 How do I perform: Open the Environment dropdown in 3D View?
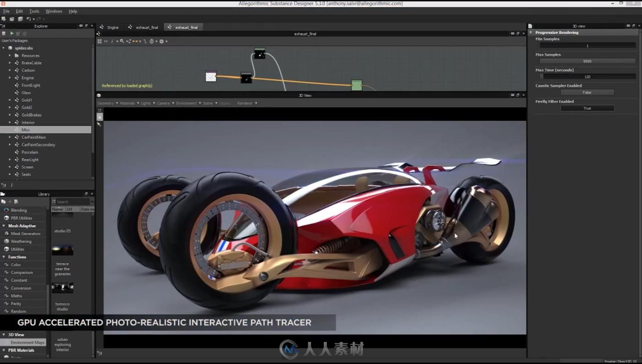[188, 103]
